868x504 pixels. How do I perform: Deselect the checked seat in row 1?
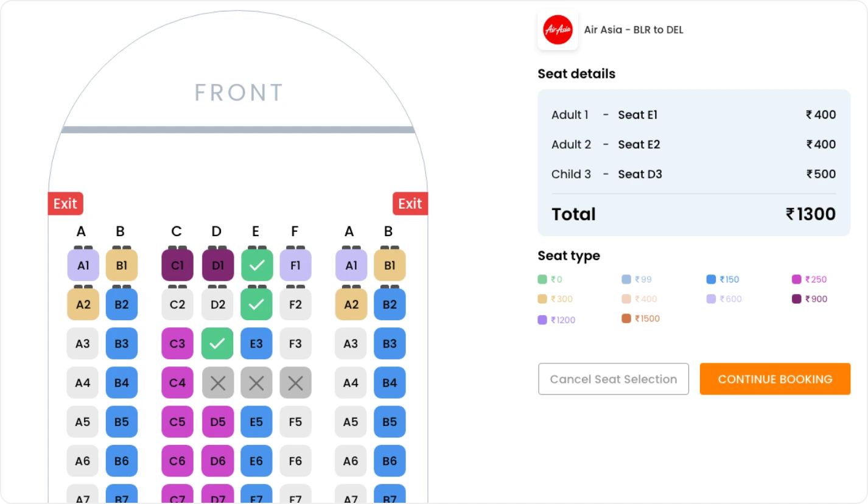[256, 265]
